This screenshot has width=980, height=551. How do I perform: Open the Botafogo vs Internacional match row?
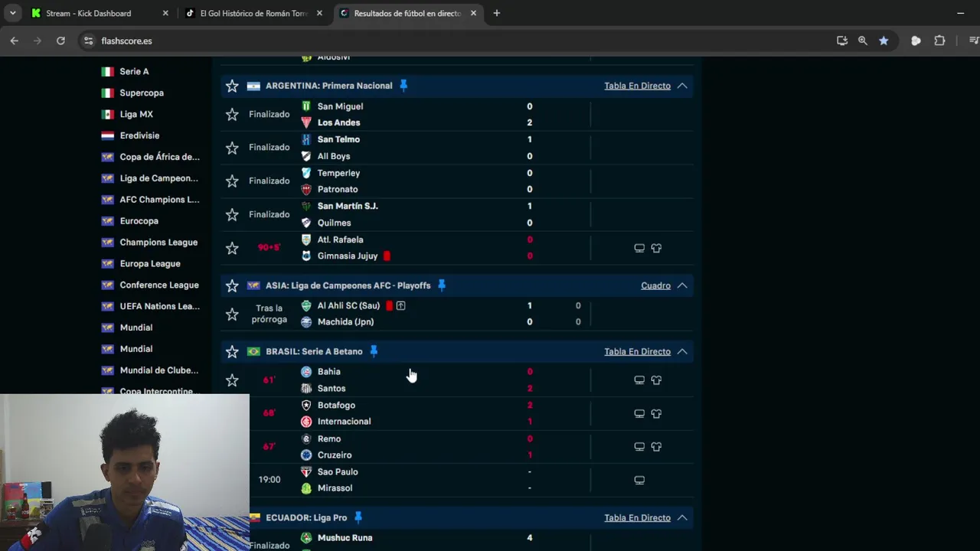[x=457, y=413]
